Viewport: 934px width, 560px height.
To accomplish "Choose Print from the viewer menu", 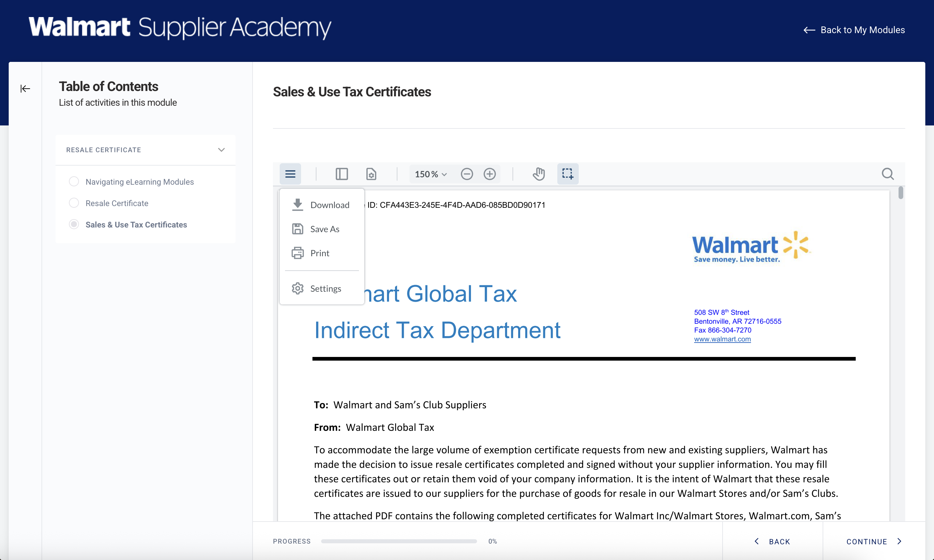I will pyautogui.click(x=321, y=253).
